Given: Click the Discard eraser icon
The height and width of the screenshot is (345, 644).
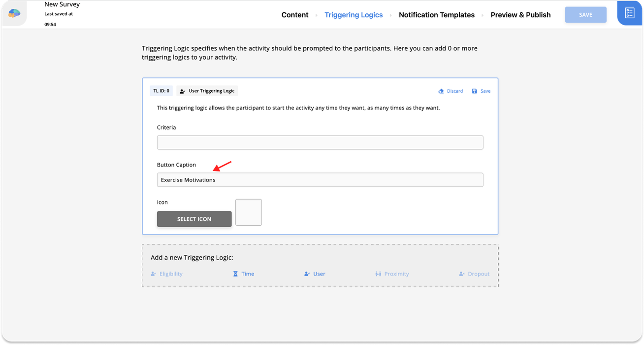Looking at the screenshot, I should (x=441, y=91).
